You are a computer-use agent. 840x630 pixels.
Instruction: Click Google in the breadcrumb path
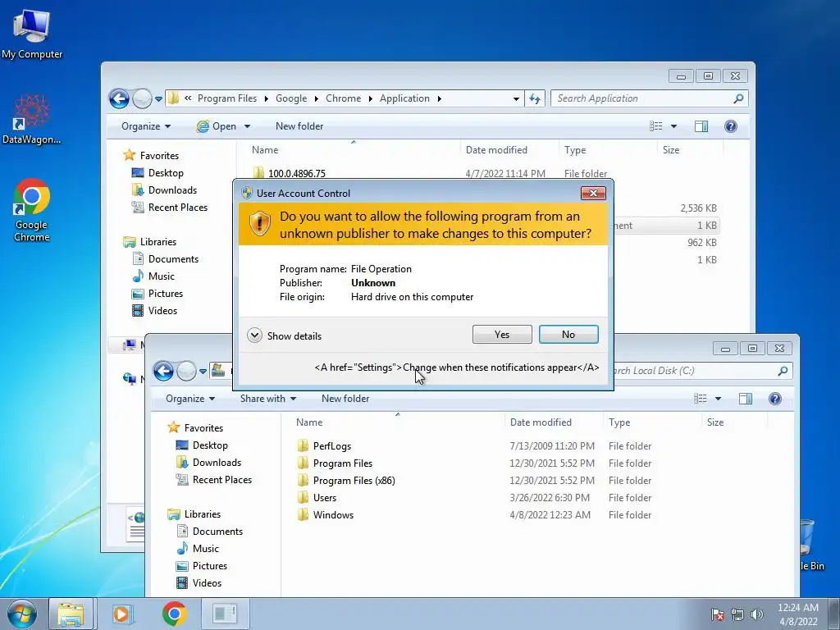coord(291,98)
